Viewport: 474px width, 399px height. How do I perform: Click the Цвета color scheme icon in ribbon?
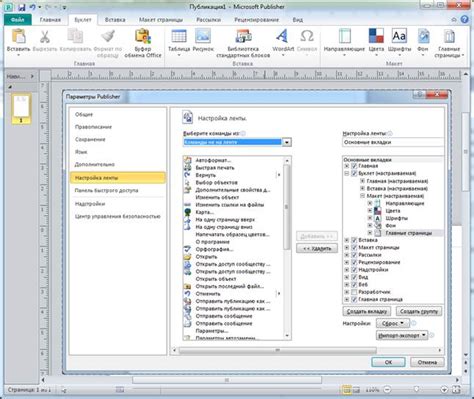pyautogui.click(x=376, y=37)
